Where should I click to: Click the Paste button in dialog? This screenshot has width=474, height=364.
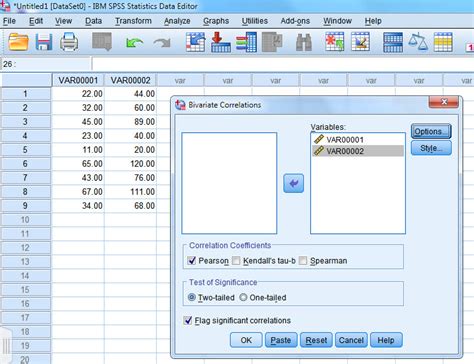(x=281, y=340)
